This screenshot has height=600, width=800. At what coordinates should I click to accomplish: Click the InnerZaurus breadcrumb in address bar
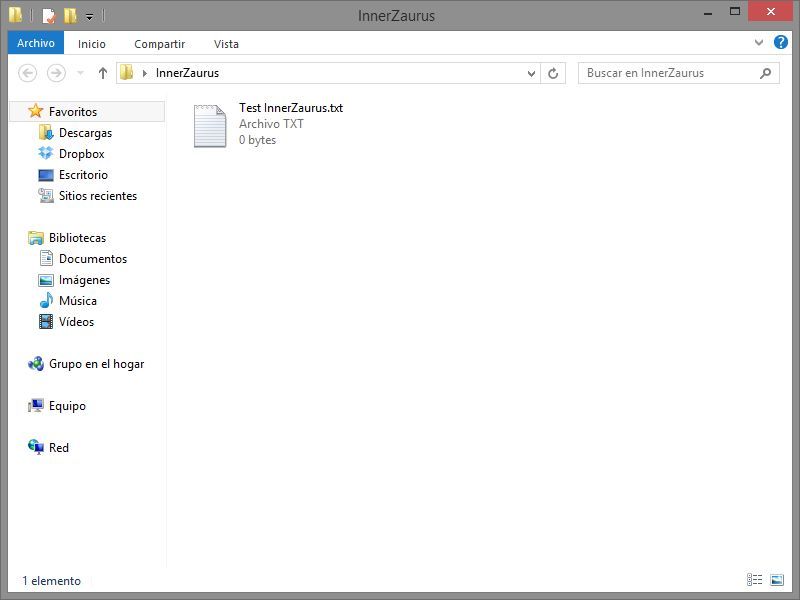click(x=187, y=73)
